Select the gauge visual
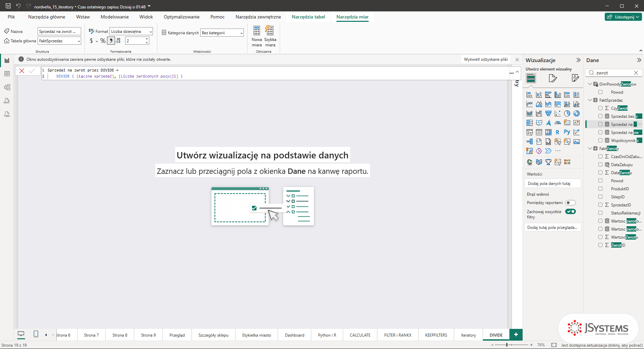Viewport: 644px width, 349px height. [x=557, y=123]
